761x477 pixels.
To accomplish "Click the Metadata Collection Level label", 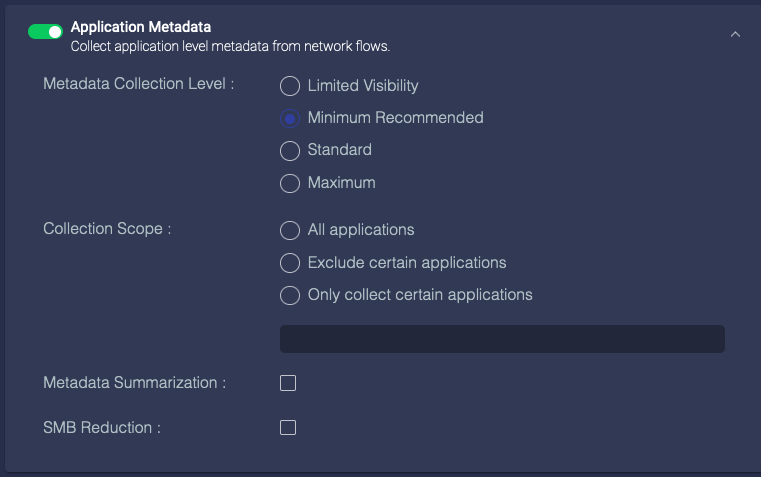I will (138, 84).
